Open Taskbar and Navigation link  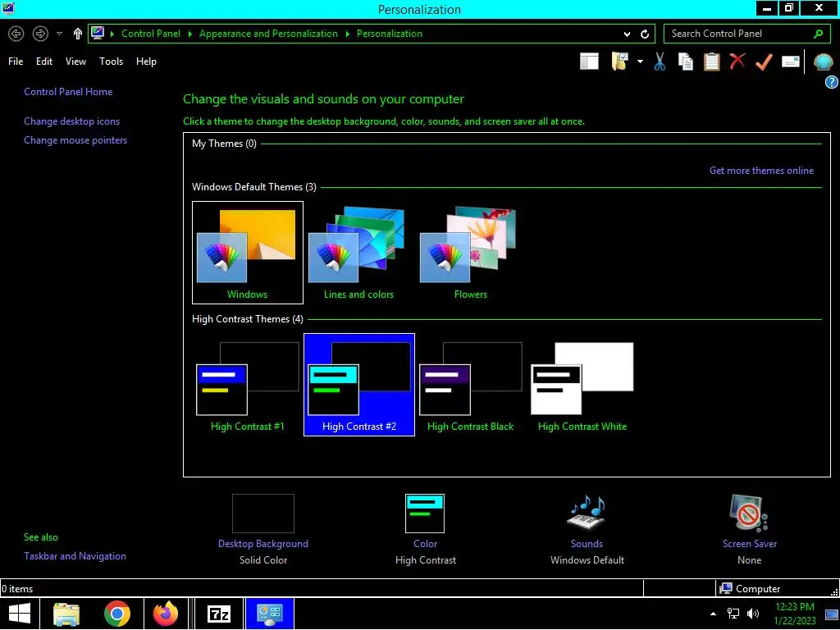[x=75, y=556]
